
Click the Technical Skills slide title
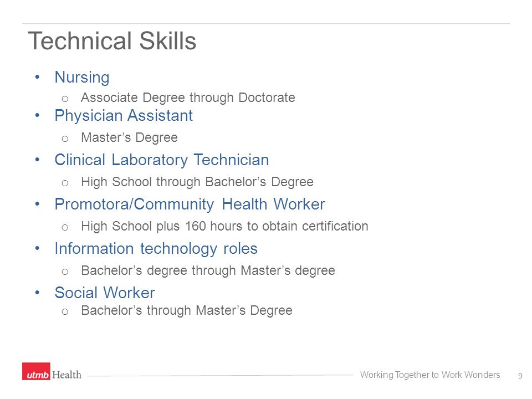point(112,40)
